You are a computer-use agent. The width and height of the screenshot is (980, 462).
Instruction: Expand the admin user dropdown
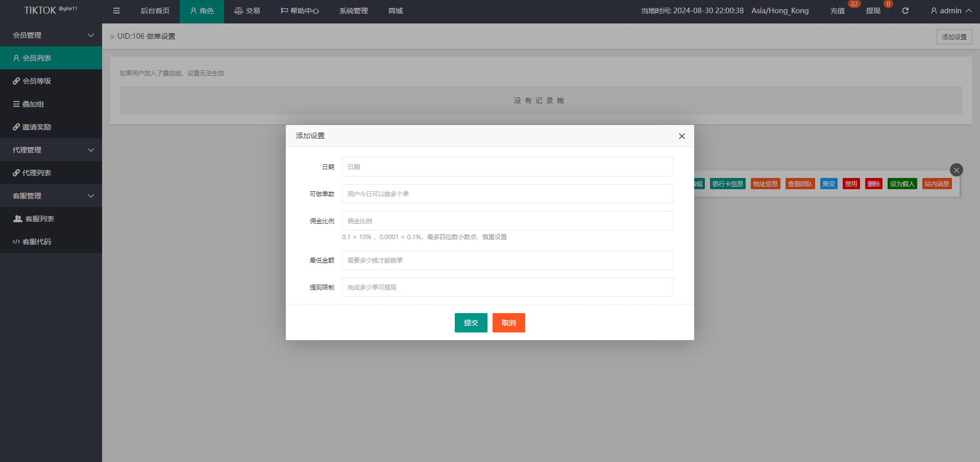[x=951, y=11]
